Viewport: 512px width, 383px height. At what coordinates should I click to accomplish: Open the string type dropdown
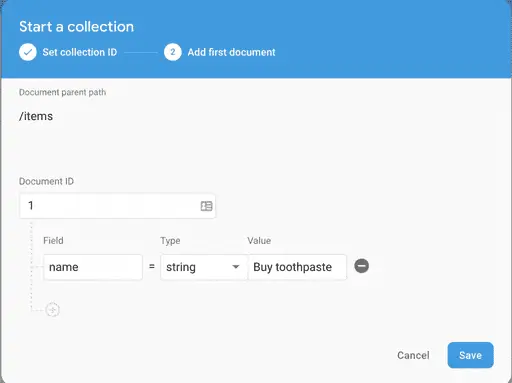click(204, 267)
